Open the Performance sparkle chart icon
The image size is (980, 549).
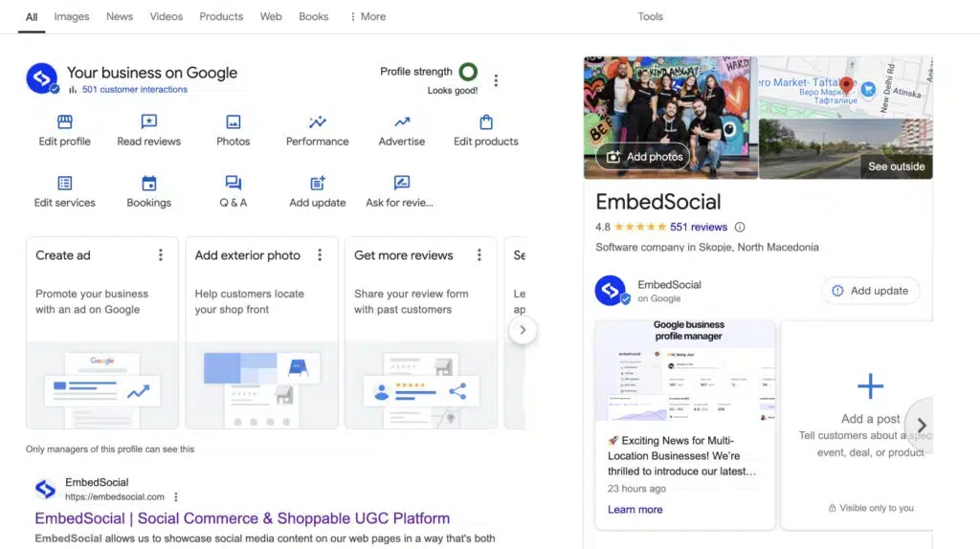[318, 121]
